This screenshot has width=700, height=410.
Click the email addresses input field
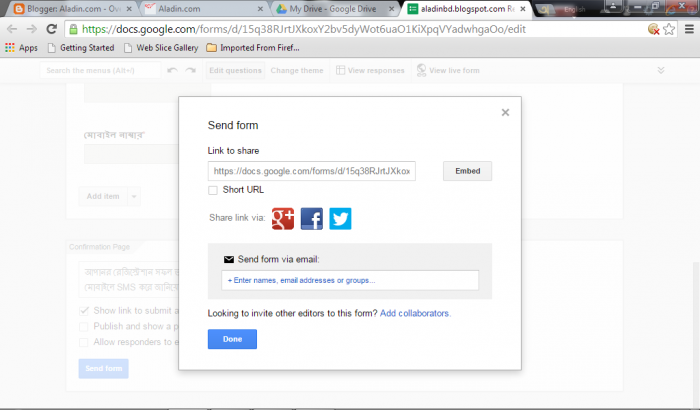(350, 280)
